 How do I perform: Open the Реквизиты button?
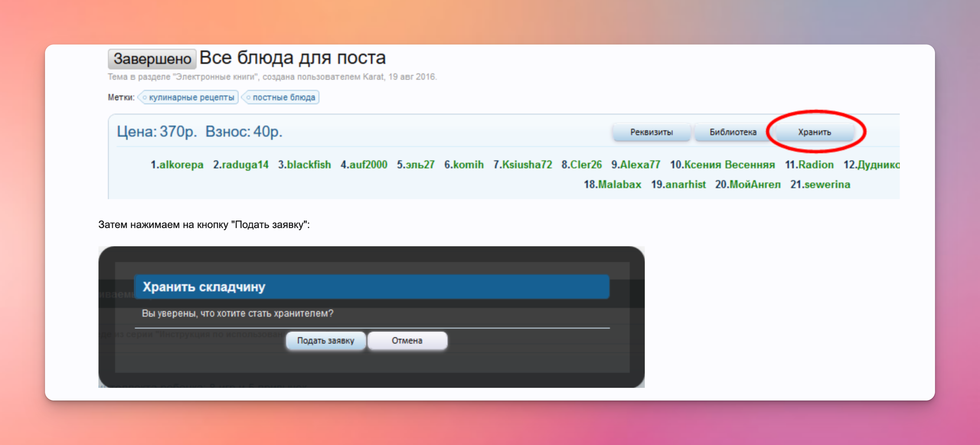click(651, 132)
